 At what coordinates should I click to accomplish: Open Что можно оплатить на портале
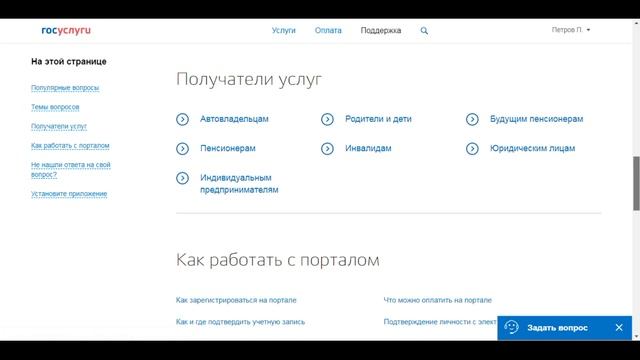point(438,300)
